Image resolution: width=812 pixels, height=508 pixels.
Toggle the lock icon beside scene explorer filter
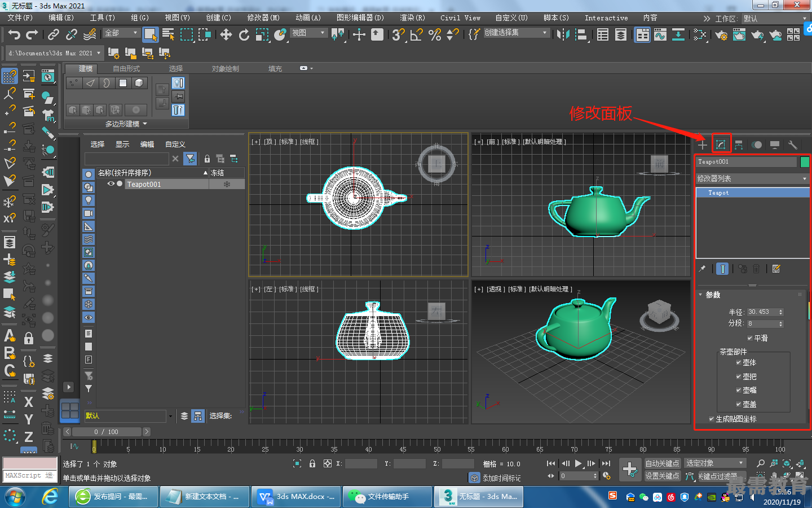pos(207,159)
